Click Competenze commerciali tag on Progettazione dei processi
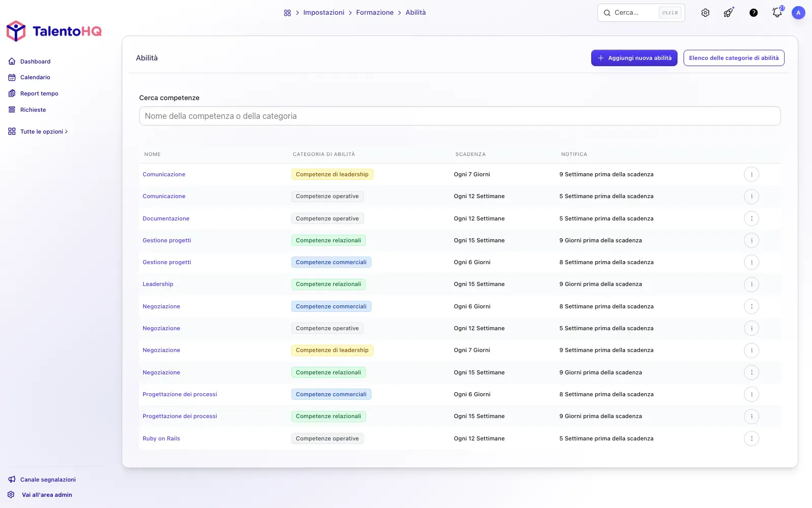 point(331,394)
